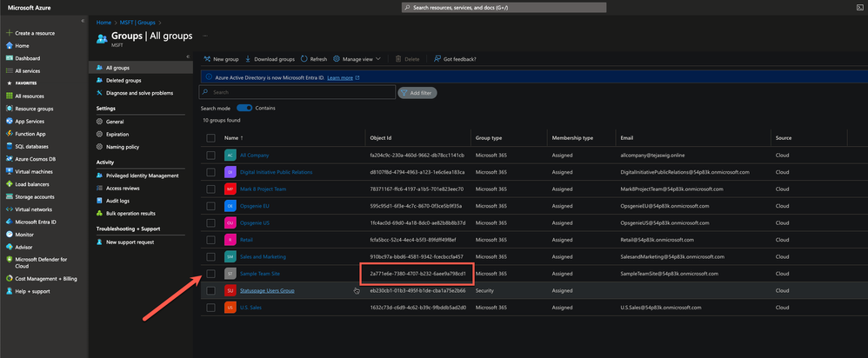Select Digital Initiative Public Relations checkbox

(210, 172)
